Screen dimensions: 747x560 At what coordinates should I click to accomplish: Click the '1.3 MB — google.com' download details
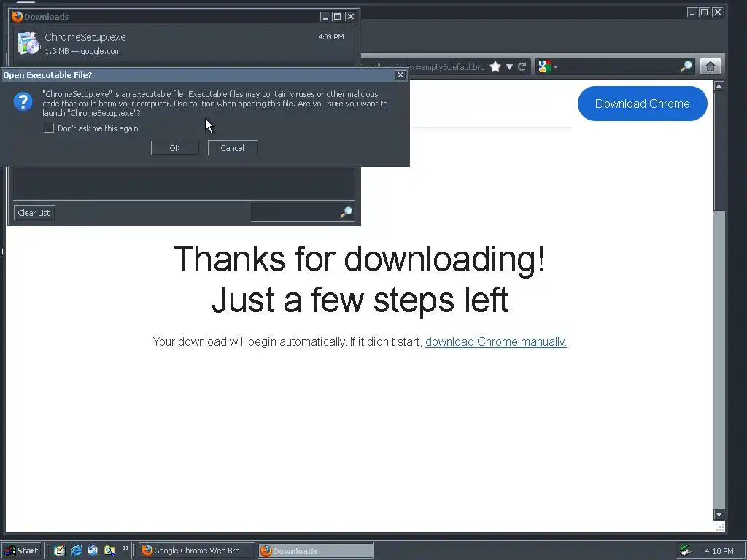pos(82,51)
